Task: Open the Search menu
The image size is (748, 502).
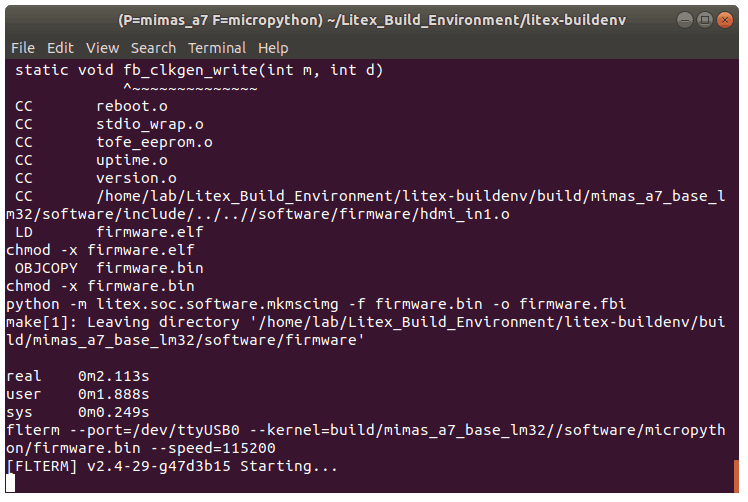Action: tap(153, 47)
